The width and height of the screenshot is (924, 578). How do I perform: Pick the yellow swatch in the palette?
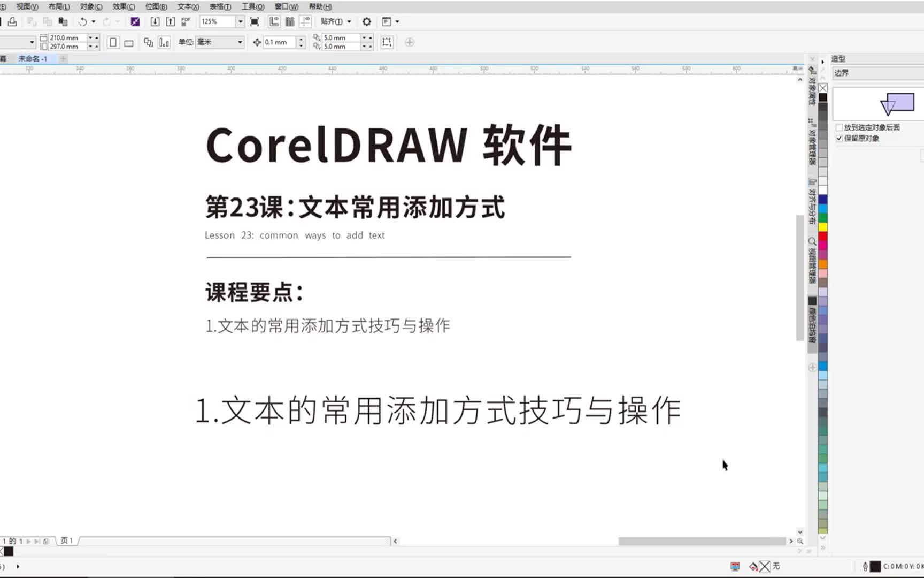click(x=823, y=227)
